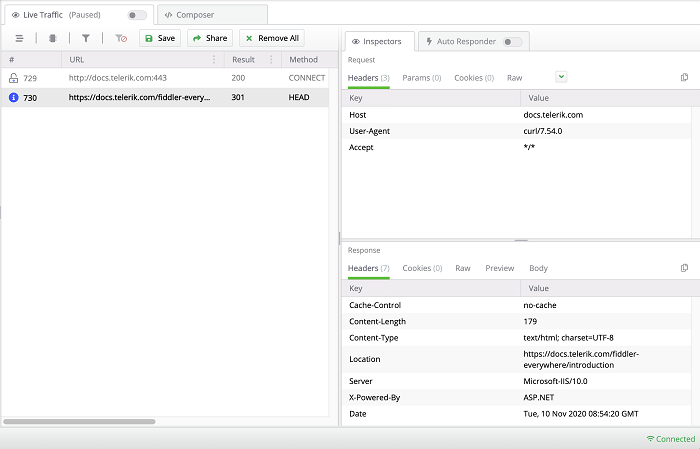The image size is (700, 449).
Task: Copy response headers with clipboard icon
Action: coord(684,268)
